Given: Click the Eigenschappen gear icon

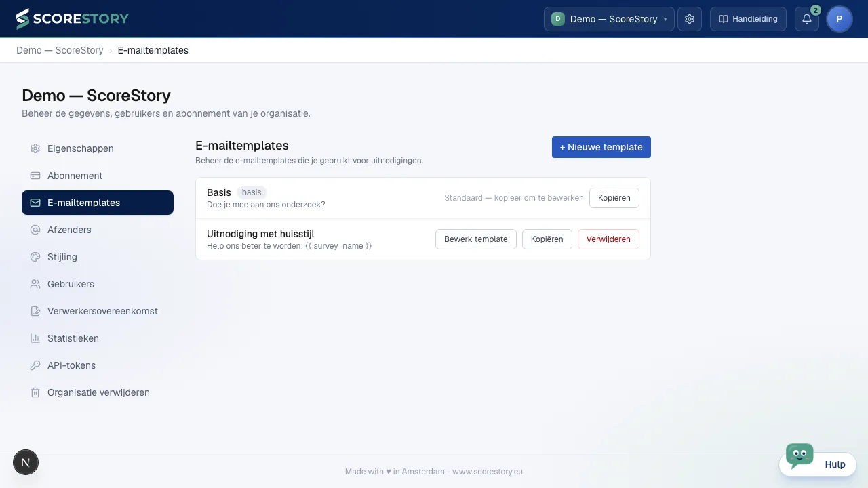Looking at the screenshot, I should click(35, 148).
